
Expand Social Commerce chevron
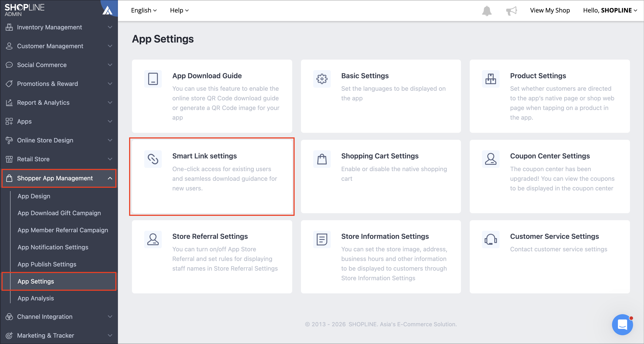(x=110, y=65)
